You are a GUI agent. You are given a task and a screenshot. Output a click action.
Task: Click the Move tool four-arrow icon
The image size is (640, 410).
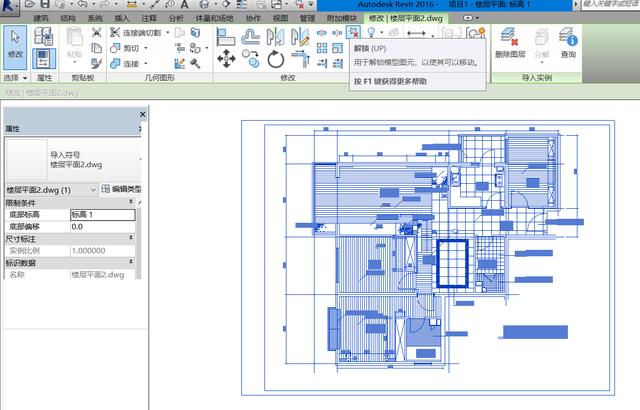(226, 59)
